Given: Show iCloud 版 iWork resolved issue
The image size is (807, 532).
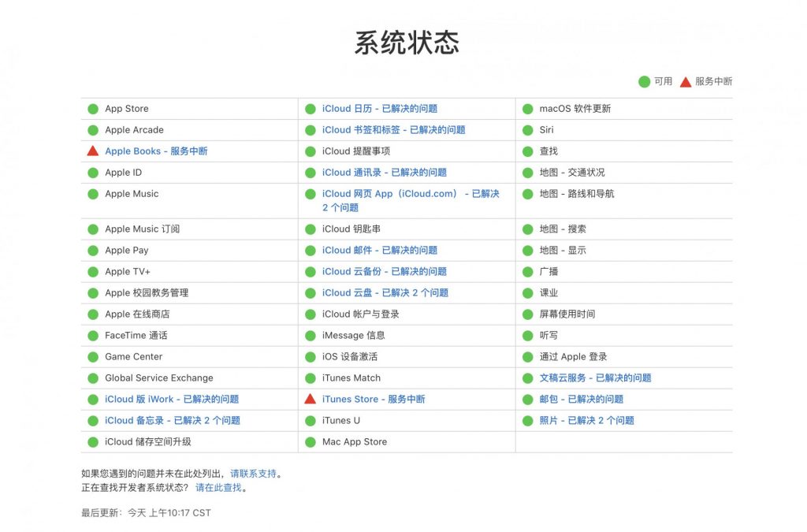Looking at the screenshot, I should coord(172,400).
